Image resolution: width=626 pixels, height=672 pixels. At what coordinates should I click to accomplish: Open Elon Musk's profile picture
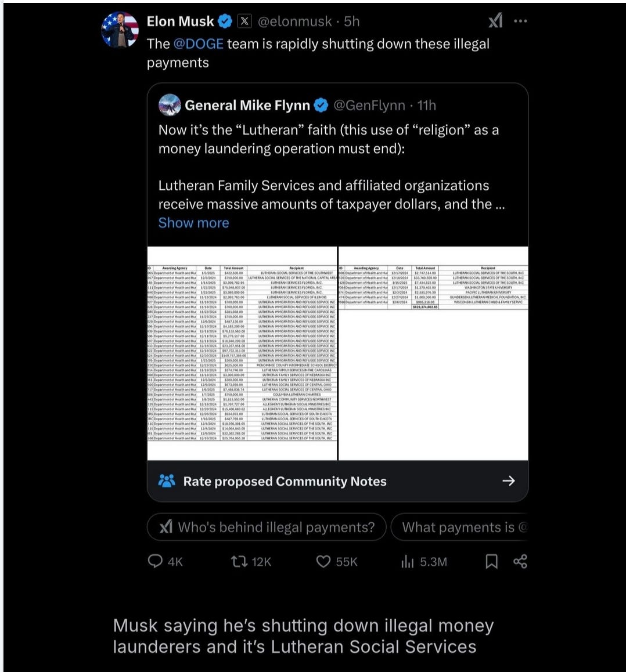120,28
